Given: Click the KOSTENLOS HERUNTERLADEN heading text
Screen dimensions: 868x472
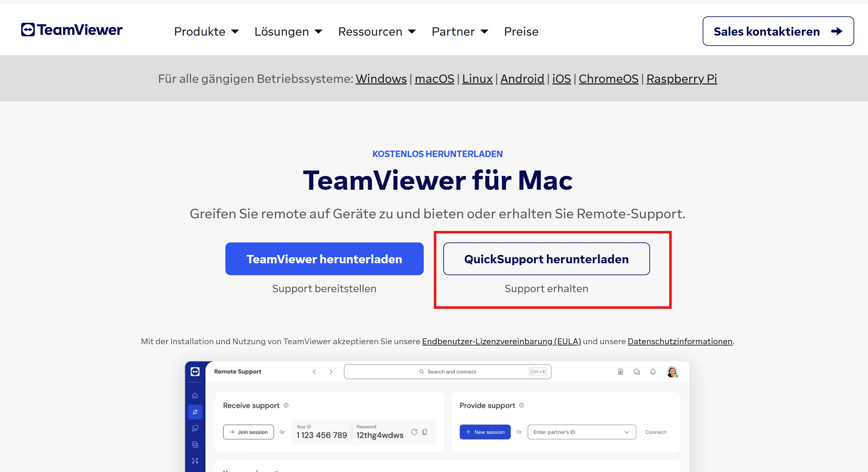Looking at the screenshot, I should pyautogui.click(x=437, y=154).
